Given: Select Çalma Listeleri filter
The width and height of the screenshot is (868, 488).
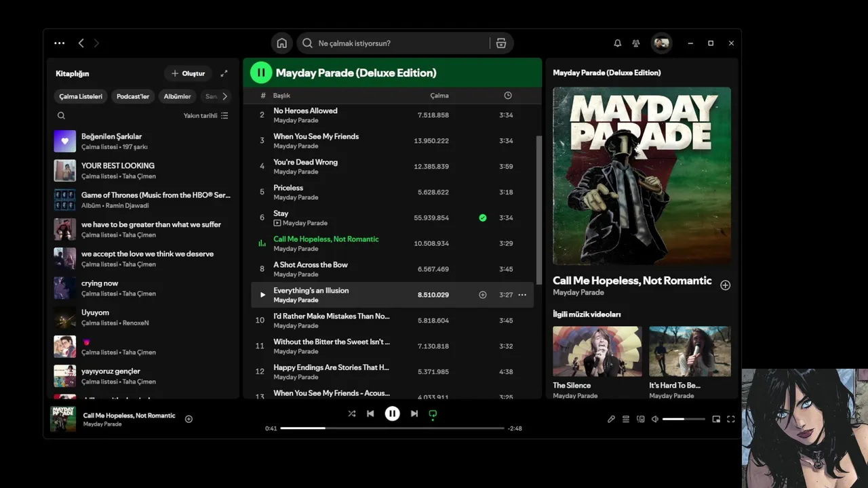Looking at the screenshot, I should pos(81,96).
